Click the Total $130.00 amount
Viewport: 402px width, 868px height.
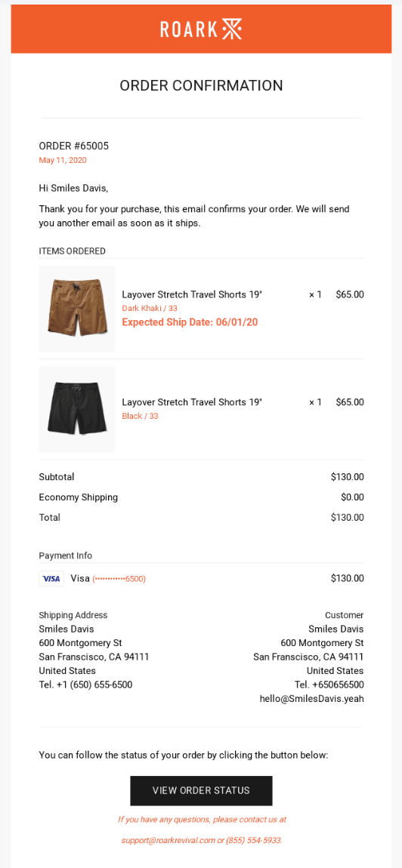pyautogui.click(x=347, y=518)
